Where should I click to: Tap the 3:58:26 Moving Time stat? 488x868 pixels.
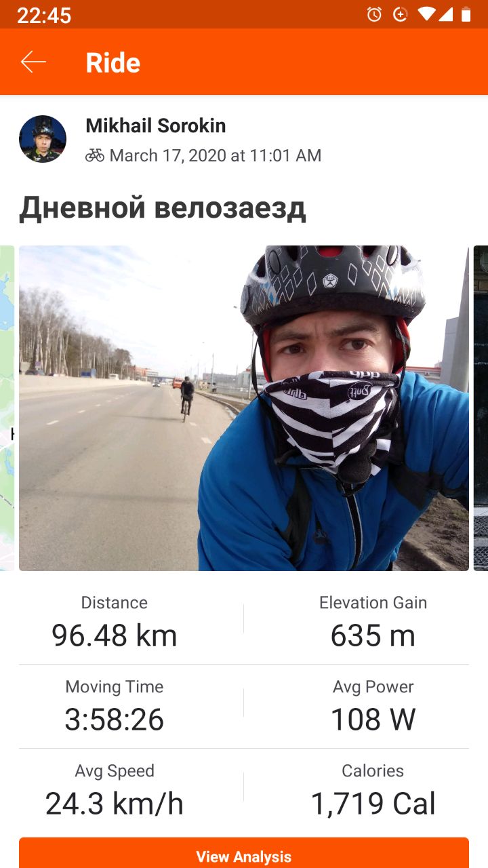pos(115,707)
